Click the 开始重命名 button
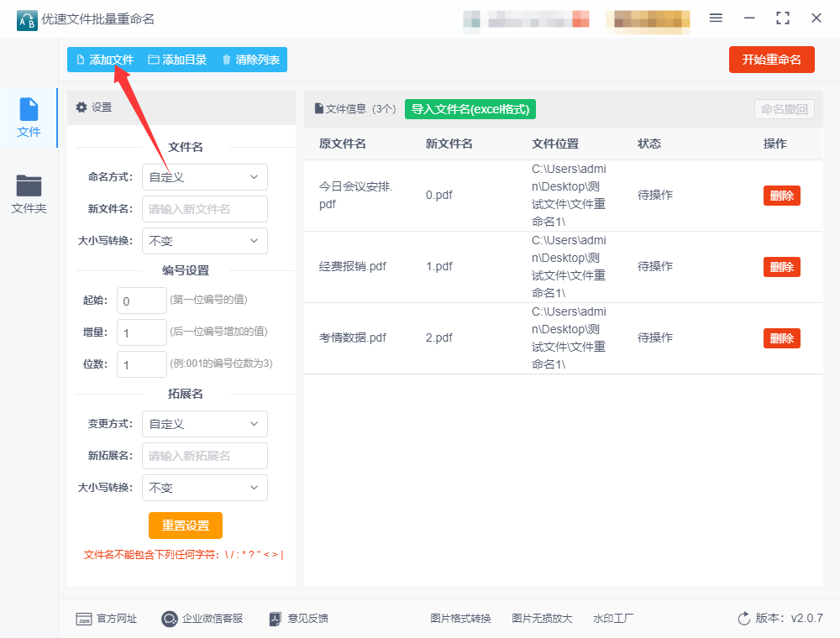 click(771, 60)
